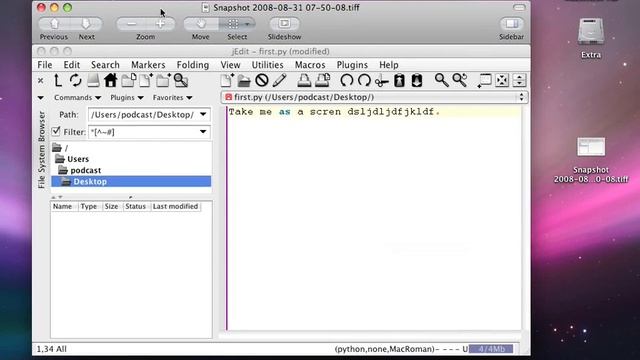Create new file in file browser
The image size is (640, 360).
pos(146,80)
